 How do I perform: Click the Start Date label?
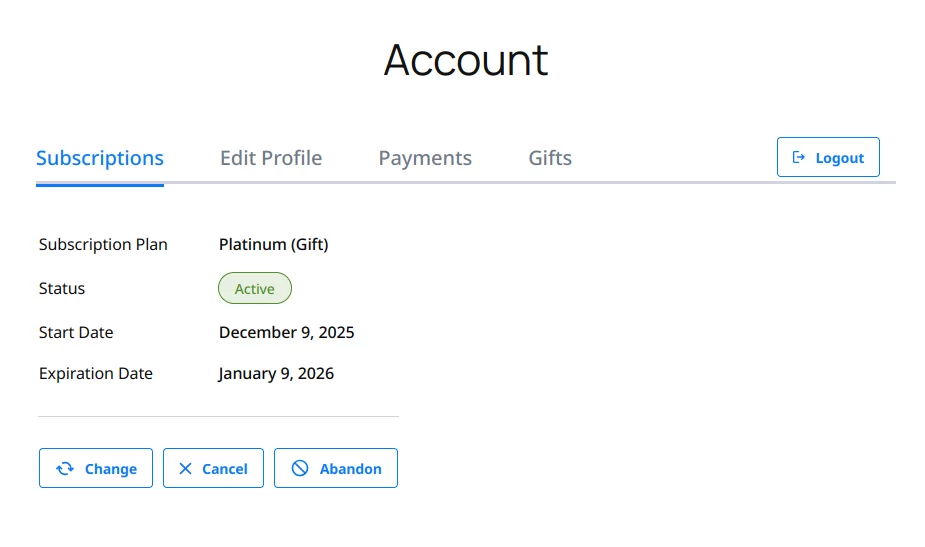tap(76, 332)
